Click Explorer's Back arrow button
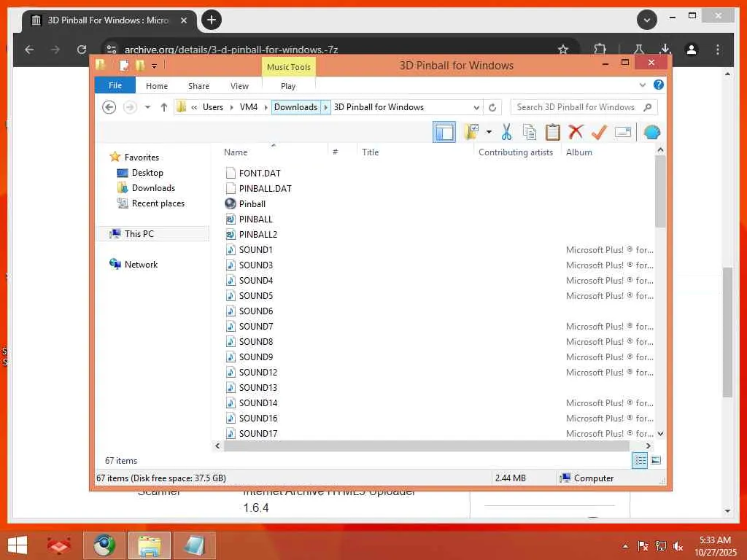Image resolution: width=747 pixels, height=560 pixels. pos(109,107)
